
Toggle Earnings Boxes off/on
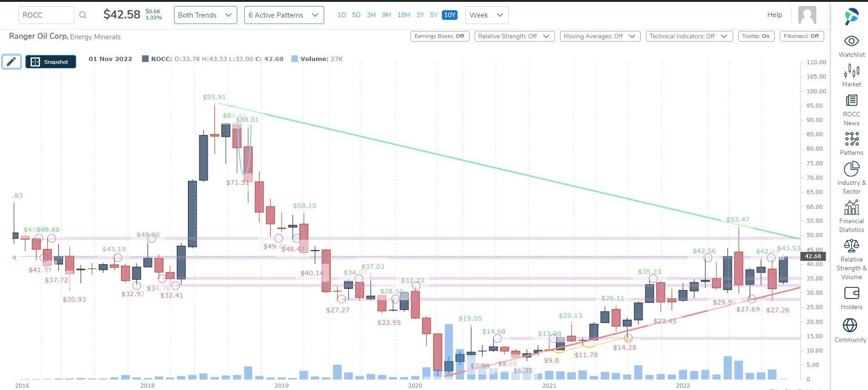click(440, 36)
